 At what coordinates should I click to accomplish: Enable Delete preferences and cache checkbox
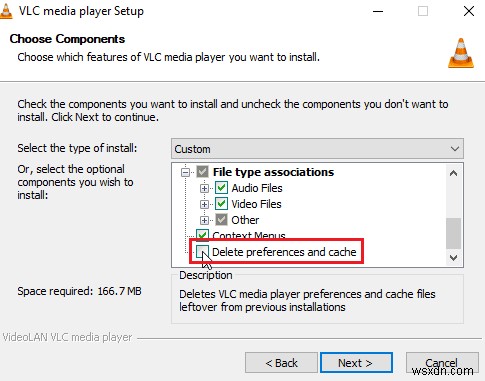pos(202,252)
